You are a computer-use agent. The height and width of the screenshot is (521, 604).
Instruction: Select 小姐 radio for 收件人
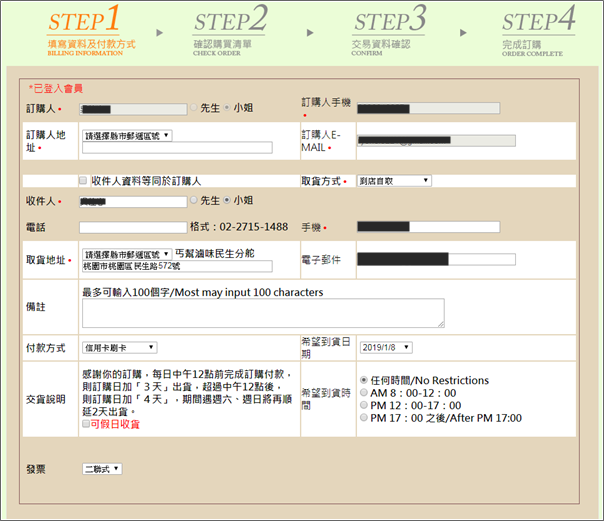pyautogui.click(x=226, y=201)
